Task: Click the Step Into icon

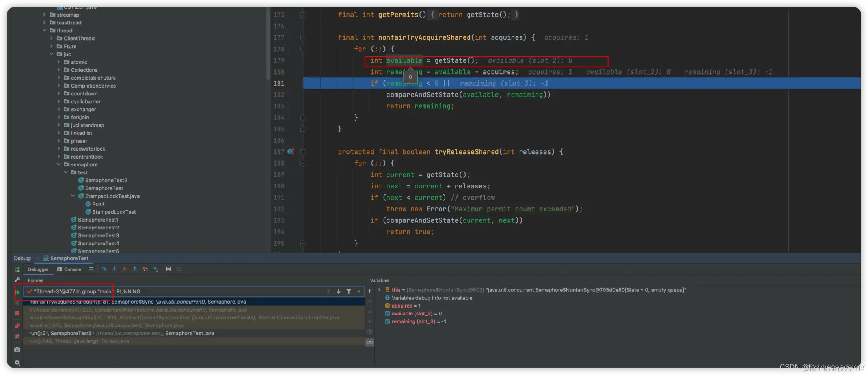Action: click(114, 269)
